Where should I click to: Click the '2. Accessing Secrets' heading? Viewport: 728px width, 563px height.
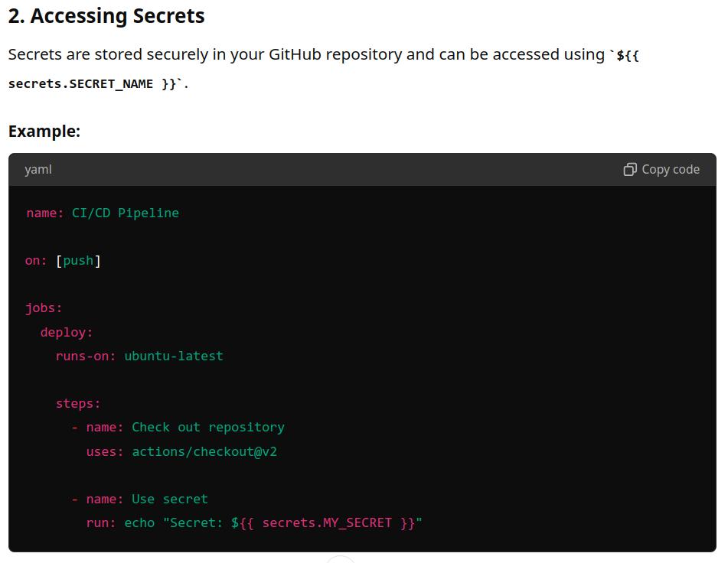(x=106, y=16)
